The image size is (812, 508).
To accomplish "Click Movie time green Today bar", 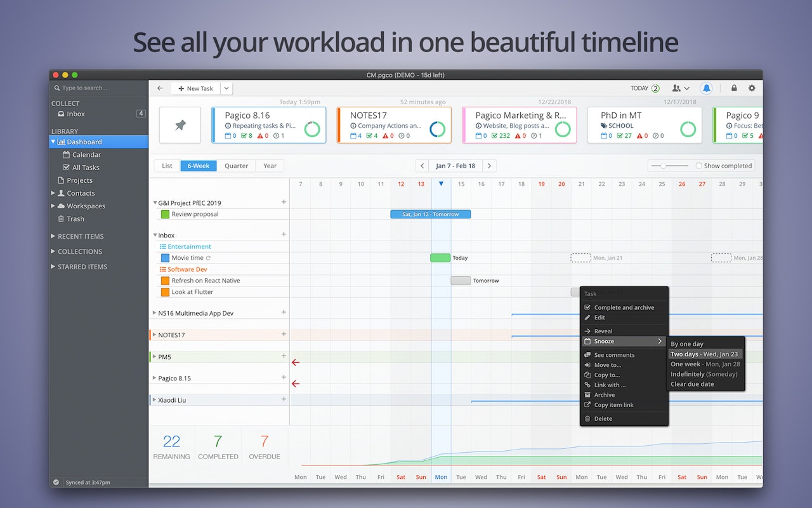I will (440, 258).
